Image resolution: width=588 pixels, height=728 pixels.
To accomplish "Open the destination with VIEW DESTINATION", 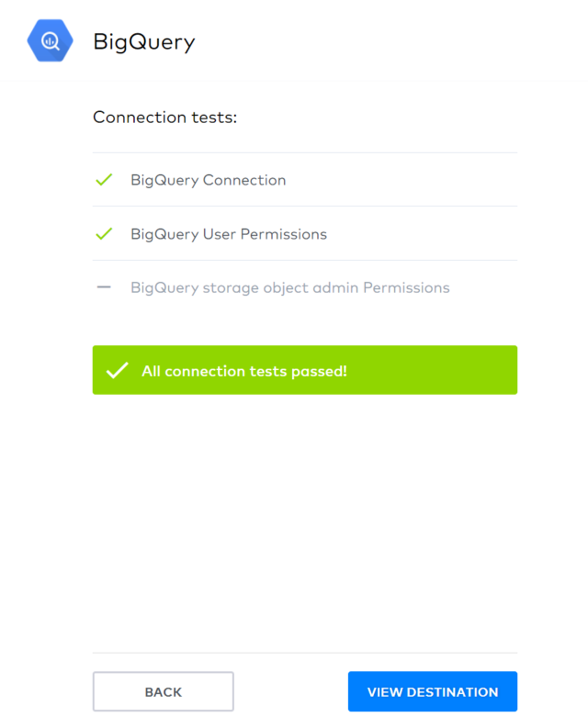I will pyautogui.click(x=433, y=691).
